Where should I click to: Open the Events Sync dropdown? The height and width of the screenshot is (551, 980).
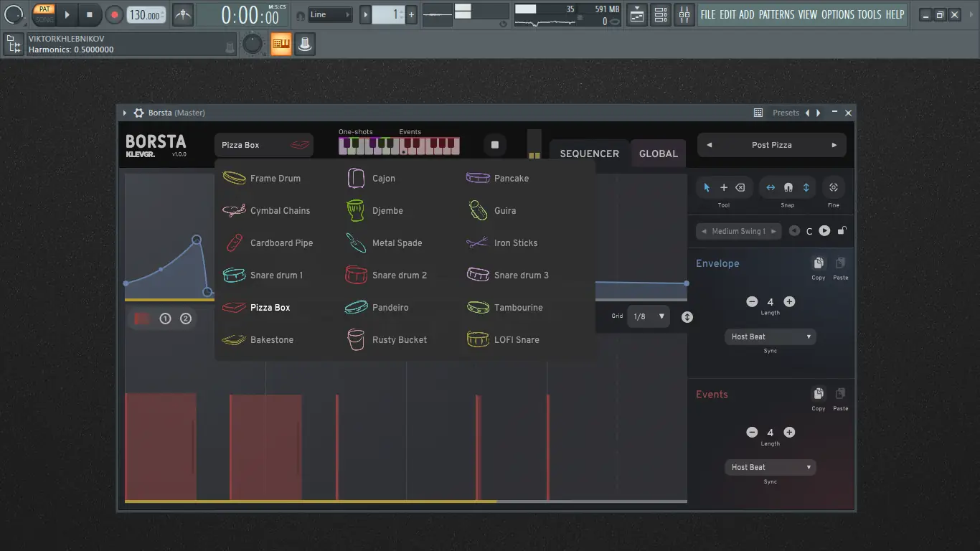tap(770, 467)
